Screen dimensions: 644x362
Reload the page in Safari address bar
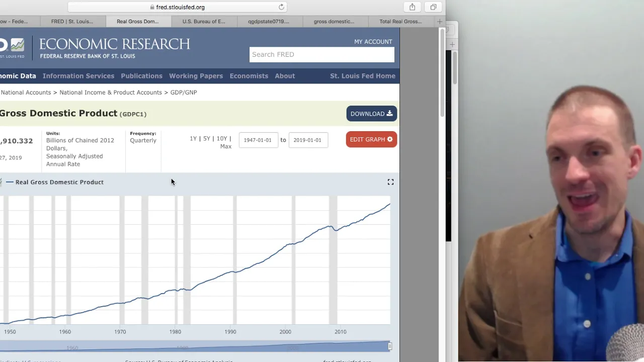tap(281, 7)
